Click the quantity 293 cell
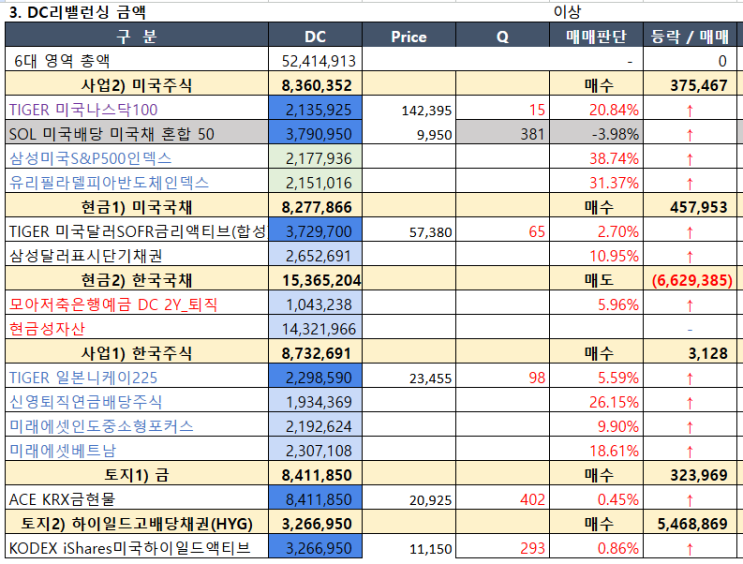The image size is (743, 564). click(x=502, y=548)
